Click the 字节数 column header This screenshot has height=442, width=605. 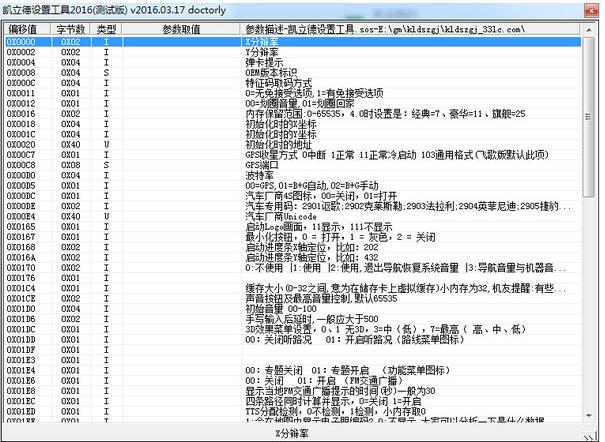click(x=71, y=29)
